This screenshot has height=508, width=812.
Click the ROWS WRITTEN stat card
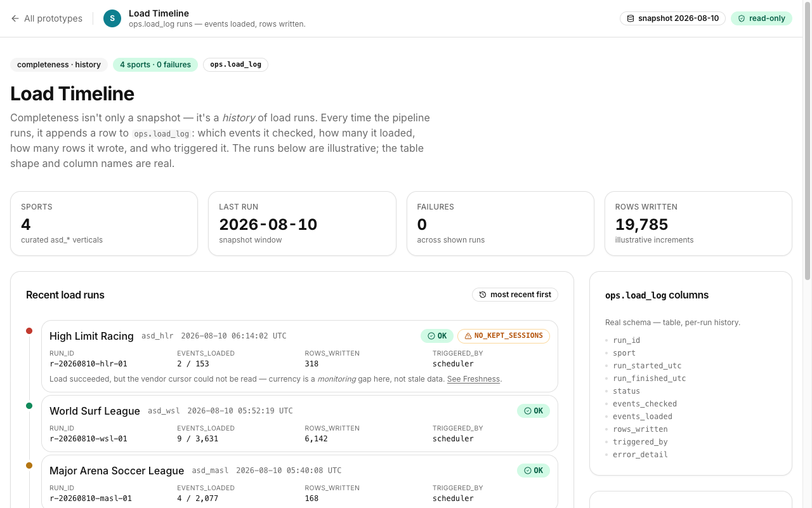click(x=698, y=224)
